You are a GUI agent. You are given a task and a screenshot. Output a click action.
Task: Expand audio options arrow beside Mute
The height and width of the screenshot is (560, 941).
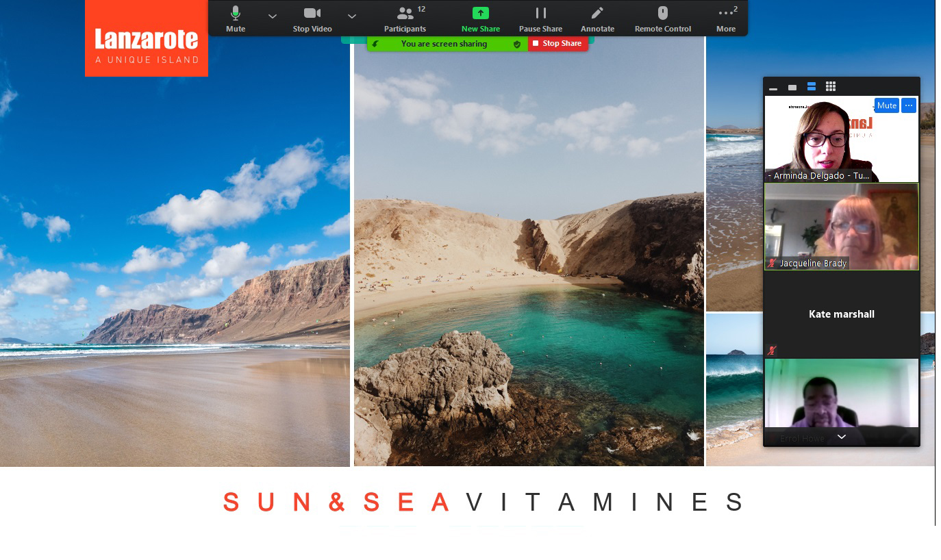pos(273,16)
